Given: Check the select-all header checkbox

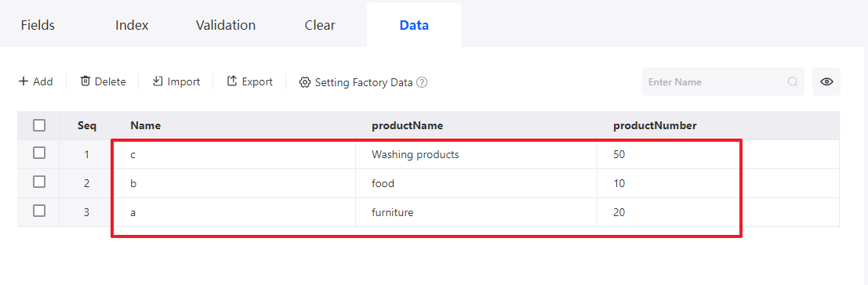Looking at the screenshot, I should [x=38, y=125].
